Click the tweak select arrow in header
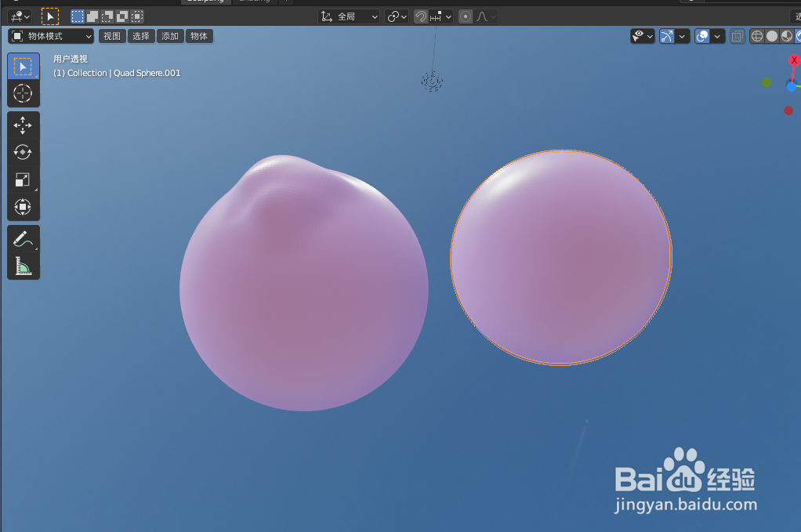The width and height of the screenshot is (801, 532). [x=50, y=17]
